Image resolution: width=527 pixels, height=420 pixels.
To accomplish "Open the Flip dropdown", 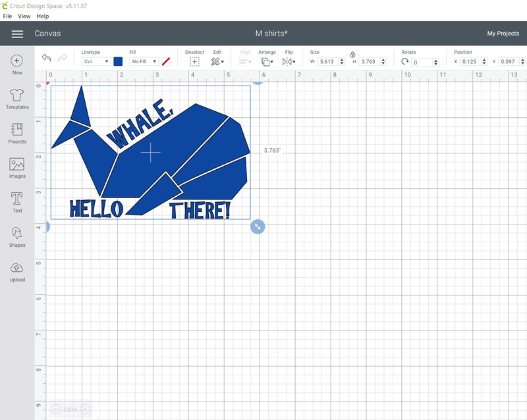I will click(x=289, y=61).
